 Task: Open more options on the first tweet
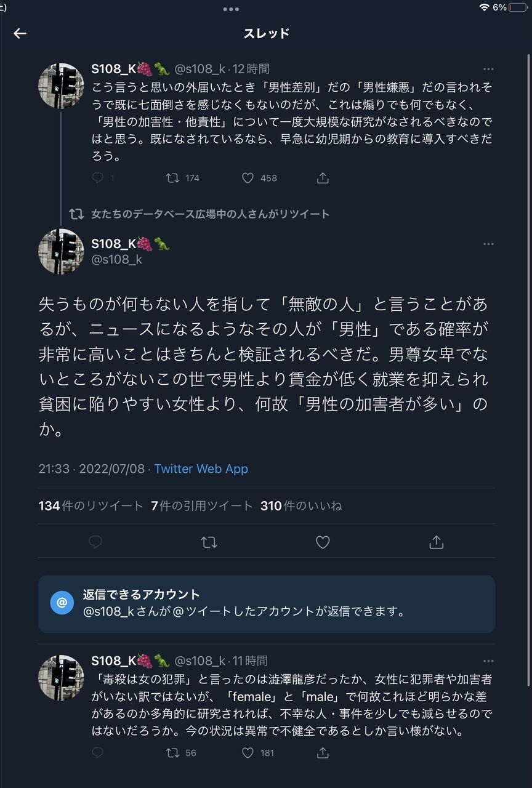click(x=488, y=70)
